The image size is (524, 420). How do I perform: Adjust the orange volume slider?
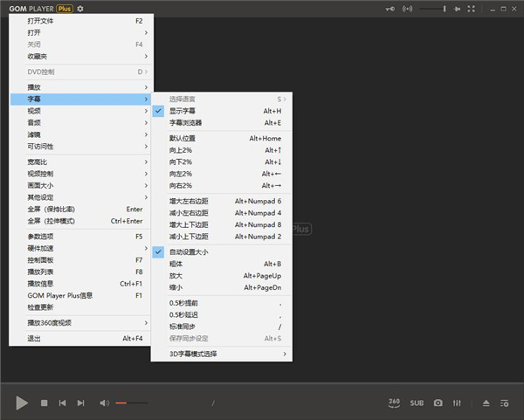tap(131, 403)
